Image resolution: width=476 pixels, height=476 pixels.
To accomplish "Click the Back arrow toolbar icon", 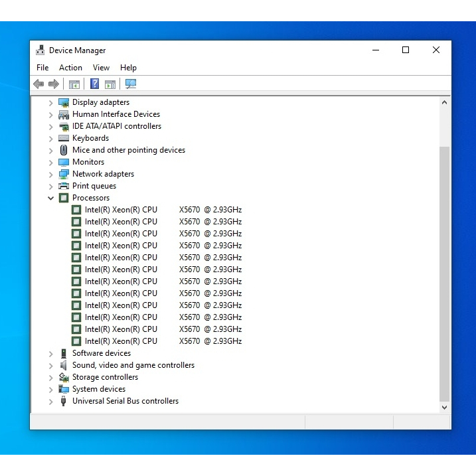I will tap(39, 84).
